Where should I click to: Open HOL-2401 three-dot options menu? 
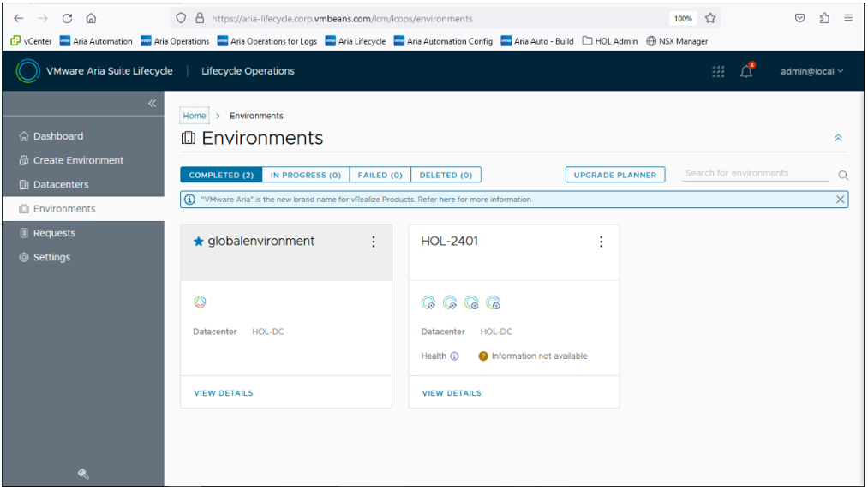pyautogui.click(x=601, y=242)
